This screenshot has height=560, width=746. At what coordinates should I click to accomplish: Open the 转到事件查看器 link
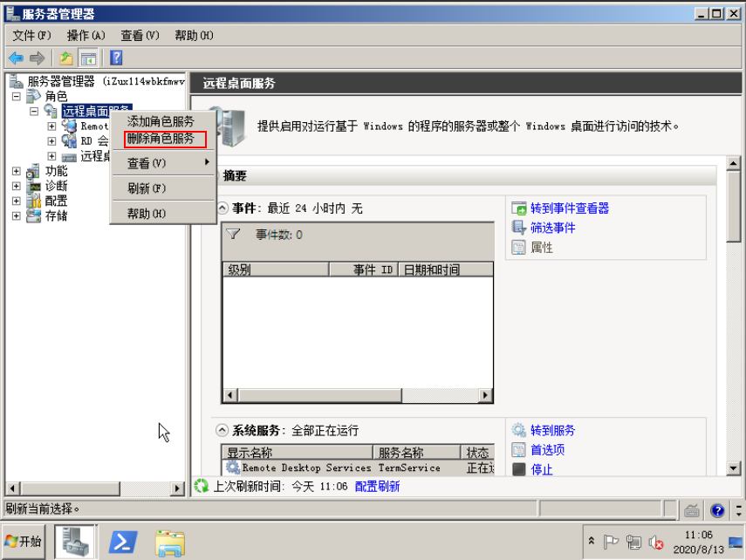point(570,208)
